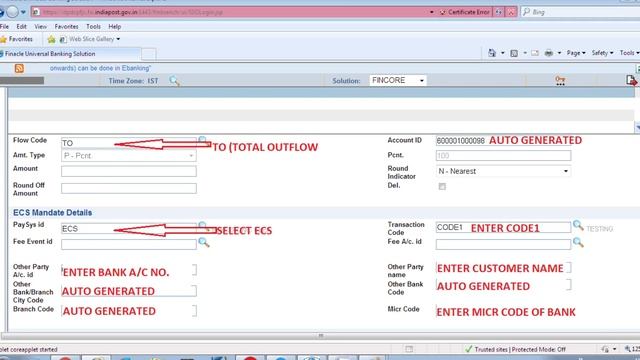The width and height of the screenshot is (640, 360).
Task: Click the PaySys id field
Action: click(x=129, y=229)
